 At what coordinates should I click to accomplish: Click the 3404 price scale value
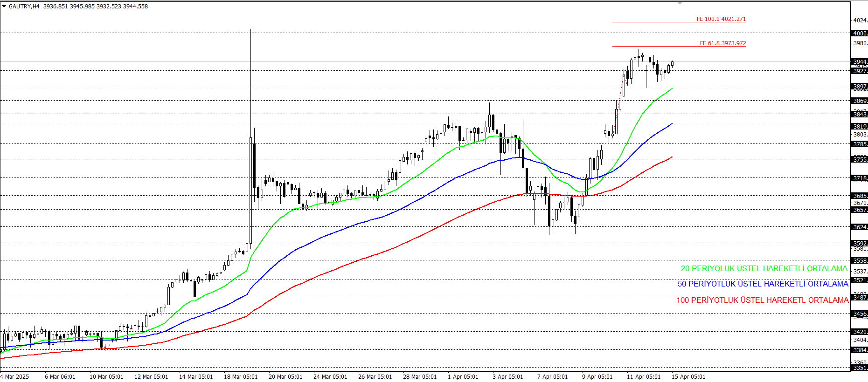860,340
